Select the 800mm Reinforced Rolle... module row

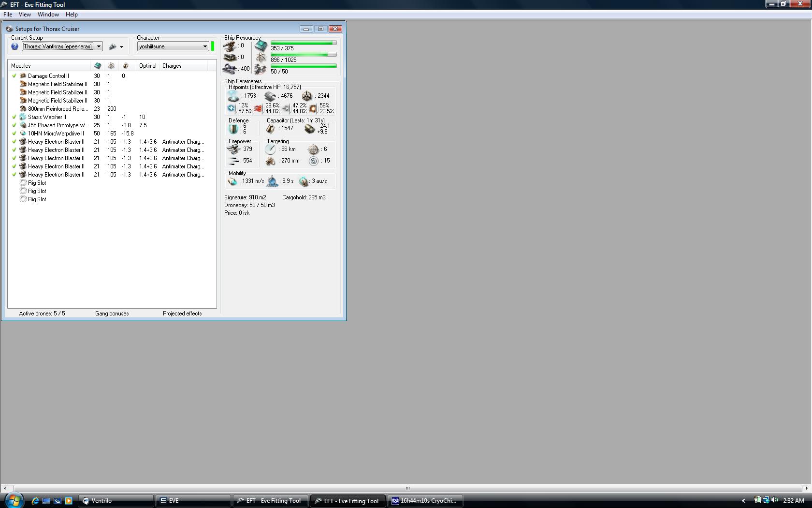point(112,109)
